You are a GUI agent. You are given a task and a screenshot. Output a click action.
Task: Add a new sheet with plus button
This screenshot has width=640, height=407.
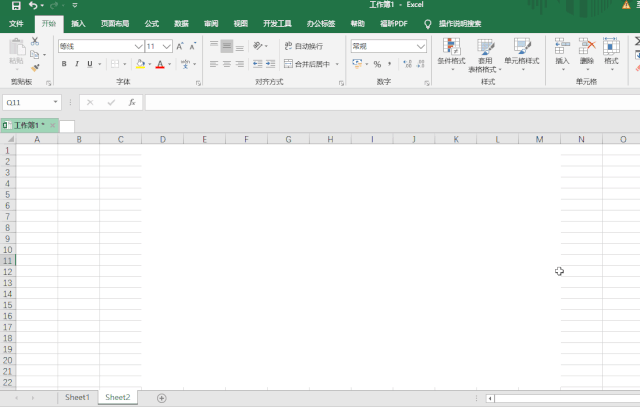162,398
